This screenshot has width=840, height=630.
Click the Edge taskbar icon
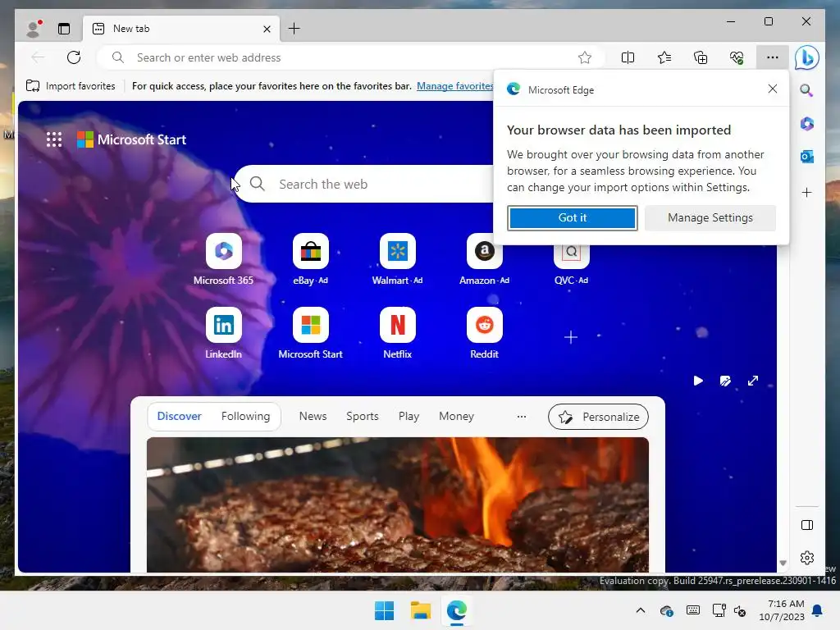456,610
